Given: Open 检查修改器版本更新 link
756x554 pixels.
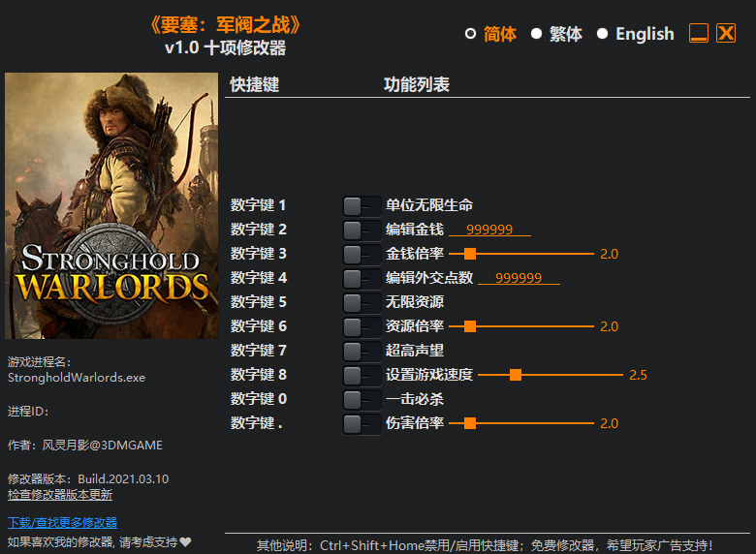Looking at the screenshot, I should click(60, 495).
